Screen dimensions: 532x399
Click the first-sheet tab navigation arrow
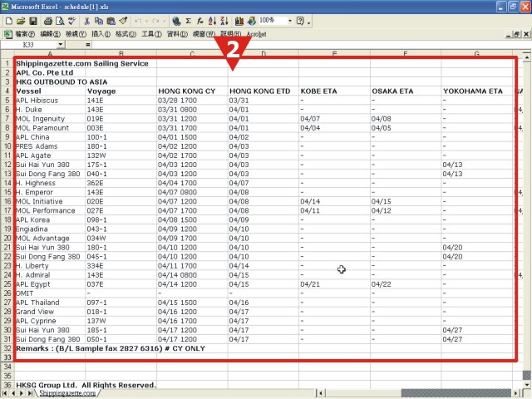(5, 393)
